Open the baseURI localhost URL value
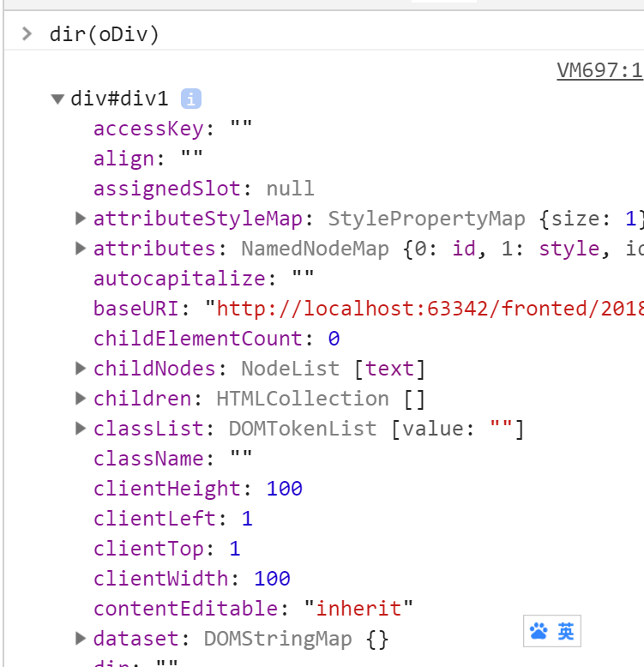 [430, 309]
